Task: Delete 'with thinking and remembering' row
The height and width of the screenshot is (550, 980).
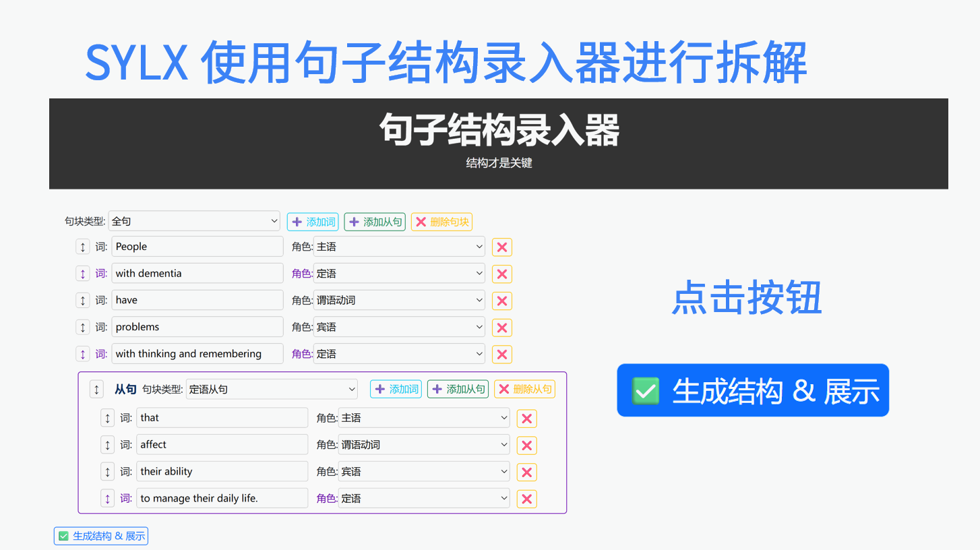Action: 502,355
